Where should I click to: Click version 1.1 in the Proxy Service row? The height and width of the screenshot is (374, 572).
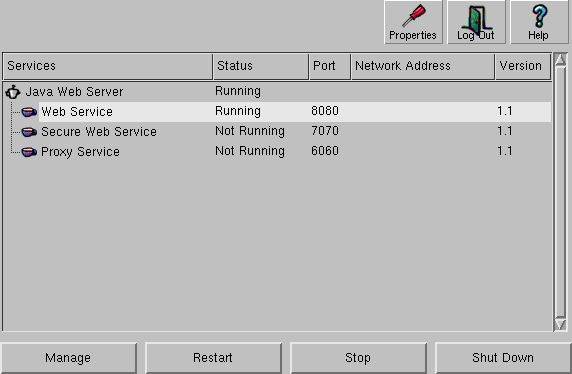tap(505, 151)
